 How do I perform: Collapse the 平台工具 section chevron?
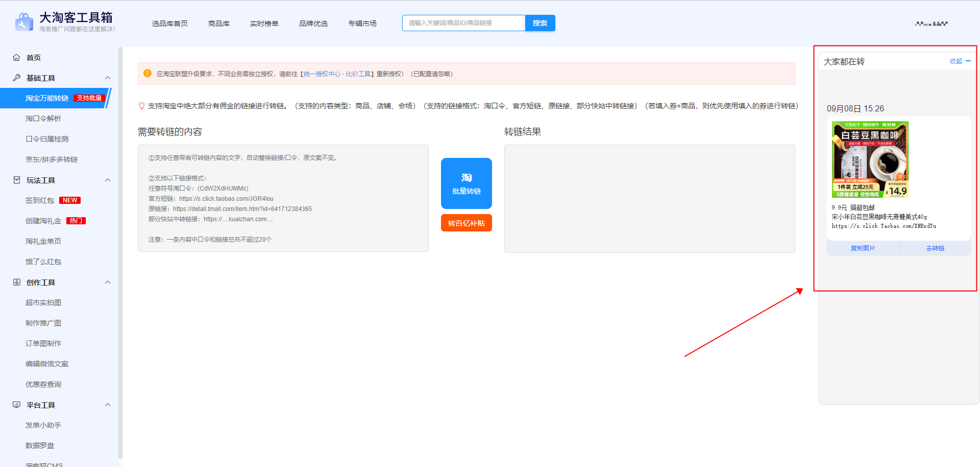(108, 405)
